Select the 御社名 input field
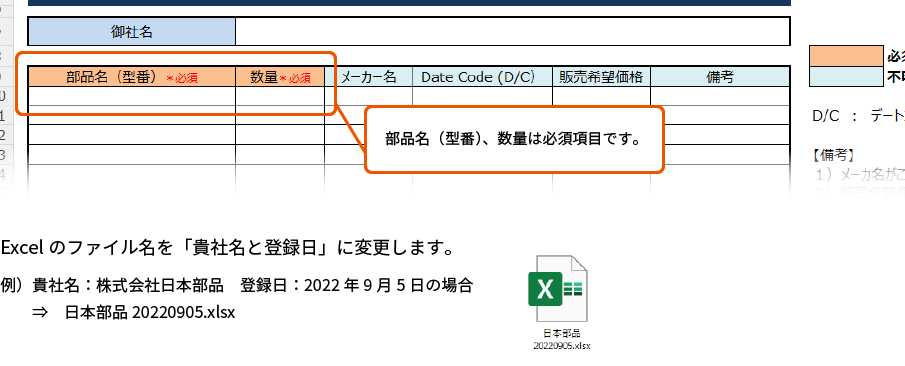The image size is (905, 366). coord(513,32)
